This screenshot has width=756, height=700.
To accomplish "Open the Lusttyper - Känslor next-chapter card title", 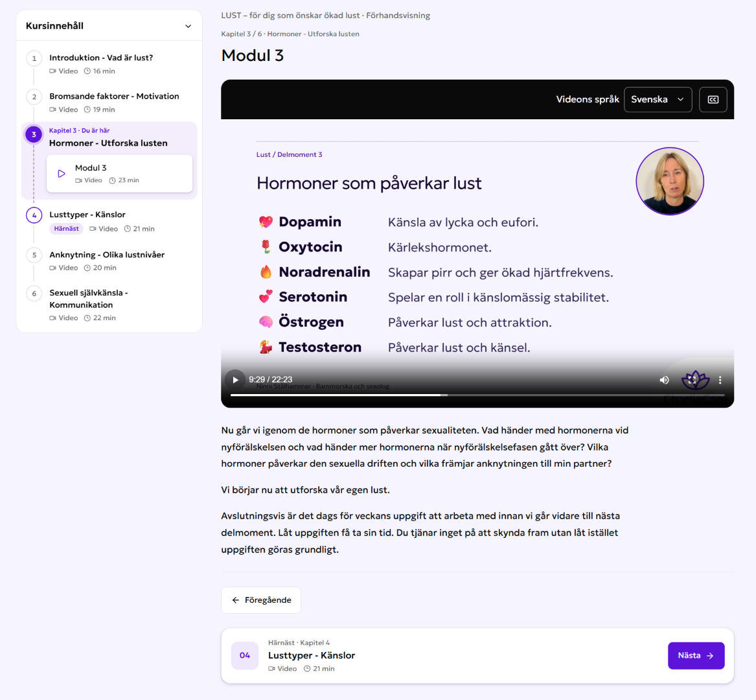I will 312,655.
